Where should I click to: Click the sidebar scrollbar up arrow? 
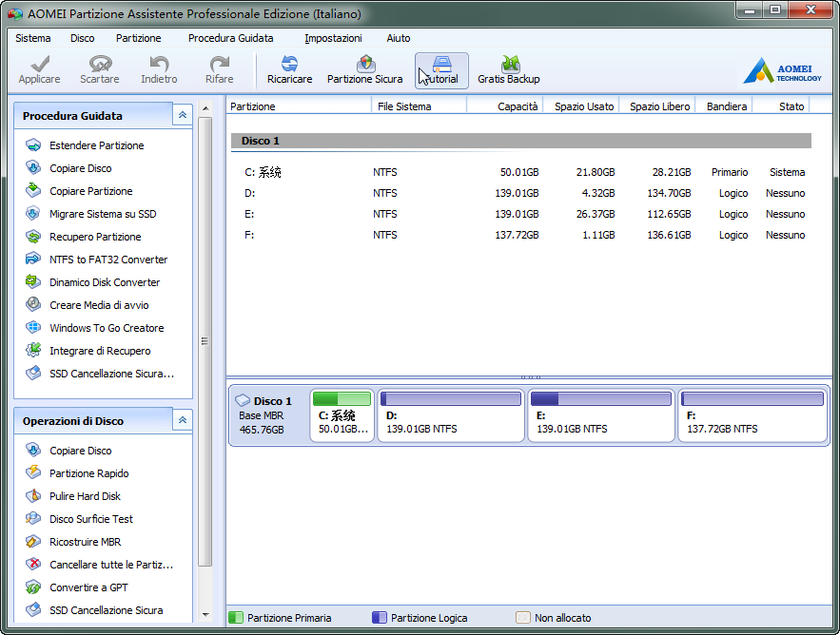tap(205, 108)
